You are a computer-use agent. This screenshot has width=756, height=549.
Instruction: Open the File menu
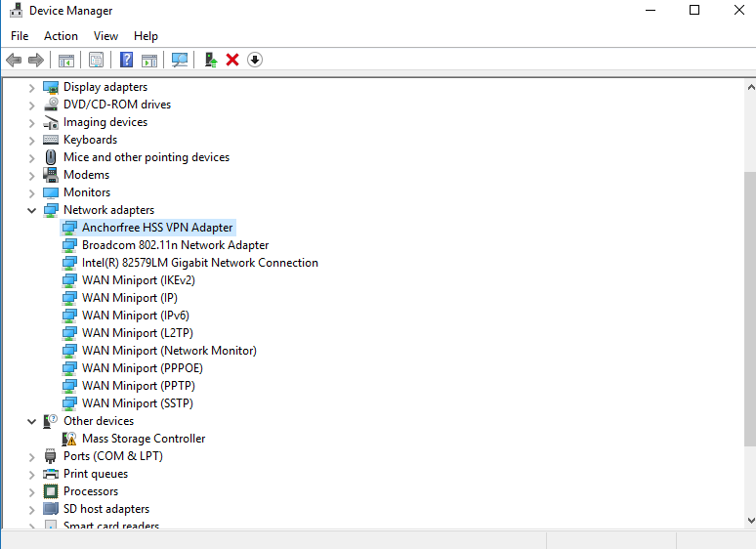tap(20, 36)
